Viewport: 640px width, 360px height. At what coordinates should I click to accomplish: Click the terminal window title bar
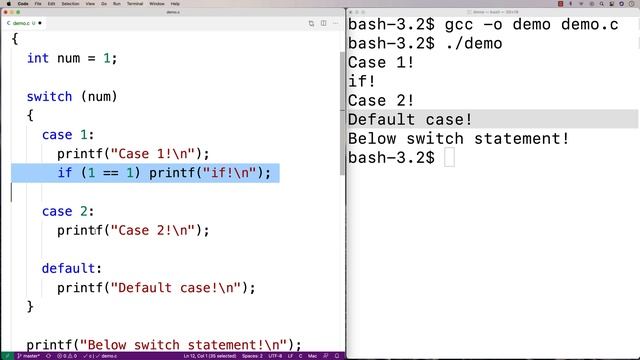(x=493, y=12)
